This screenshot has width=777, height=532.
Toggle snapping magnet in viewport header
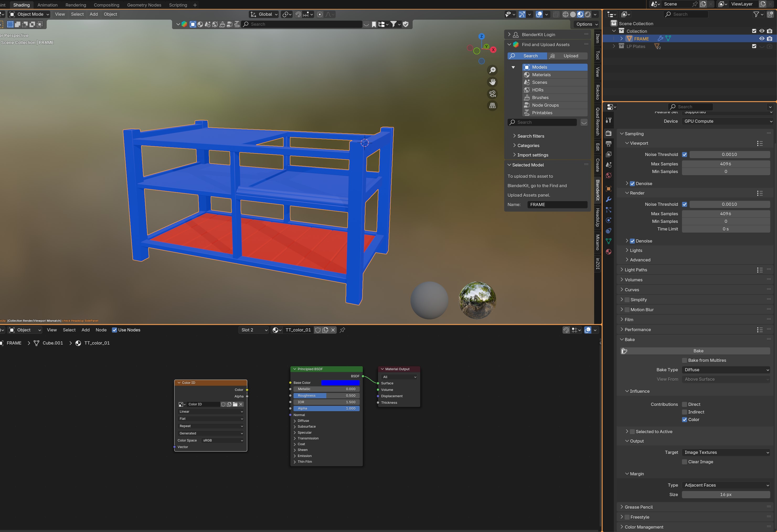click(298, 14)
